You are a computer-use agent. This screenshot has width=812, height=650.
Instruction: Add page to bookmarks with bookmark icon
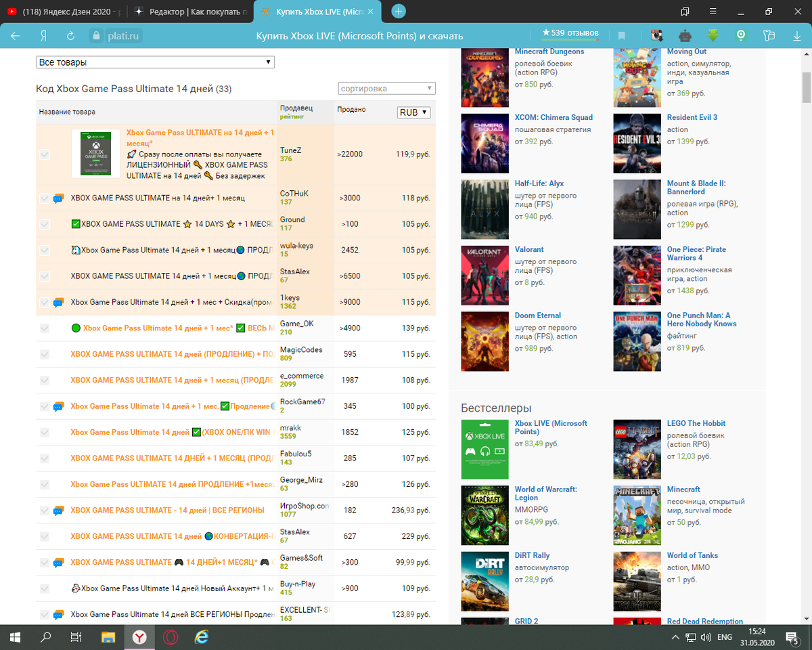(621, 35)
